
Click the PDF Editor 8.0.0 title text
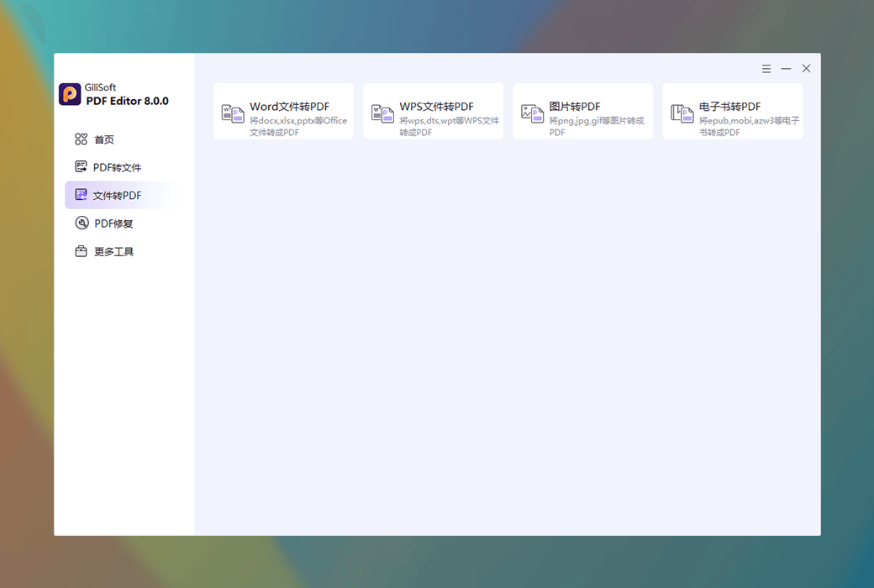(127, 101)
